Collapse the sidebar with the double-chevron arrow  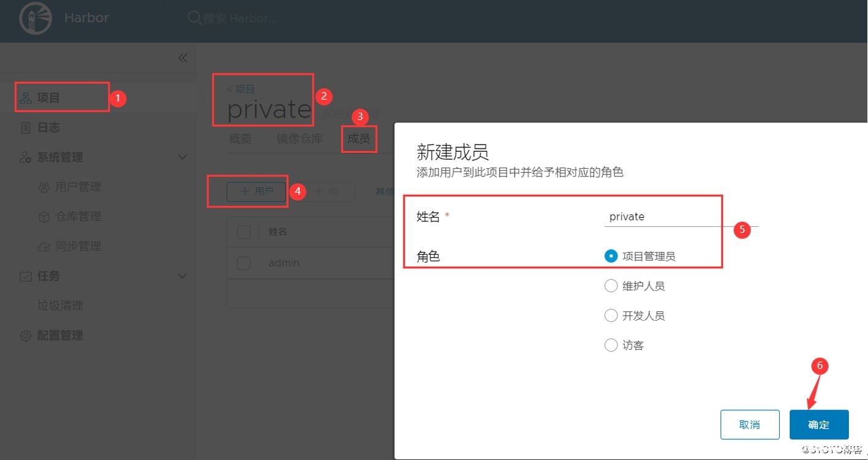pos(183,57)
